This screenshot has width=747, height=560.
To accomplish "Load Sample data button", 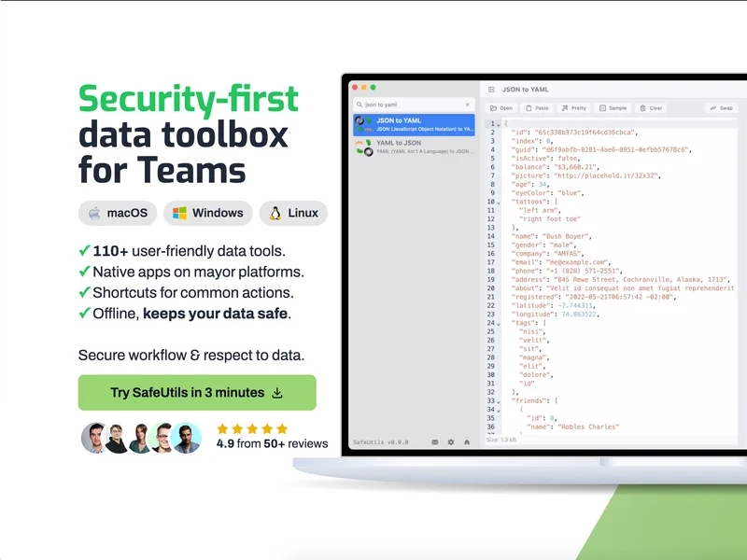I will [613, 108].
